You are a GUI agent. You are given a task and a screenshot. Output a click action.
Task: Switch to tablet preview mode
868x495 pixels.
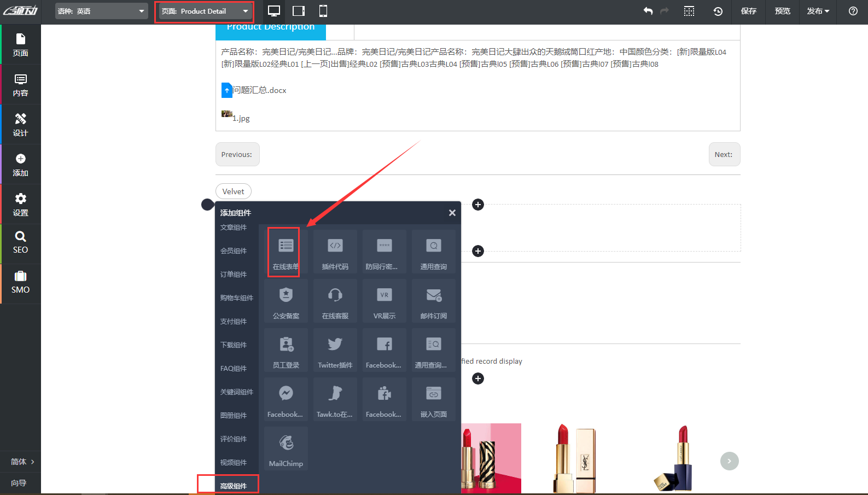tap(299, 11)
